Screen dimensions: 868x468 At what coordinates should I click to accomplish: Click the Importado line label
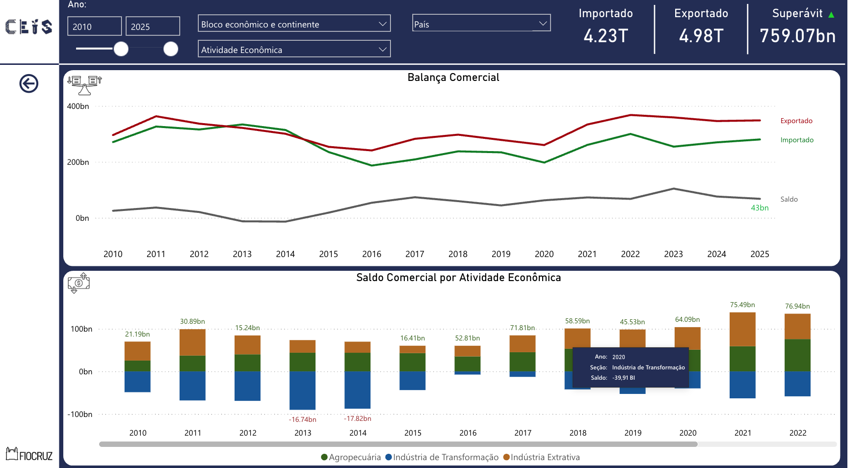(x=797, y=140)
